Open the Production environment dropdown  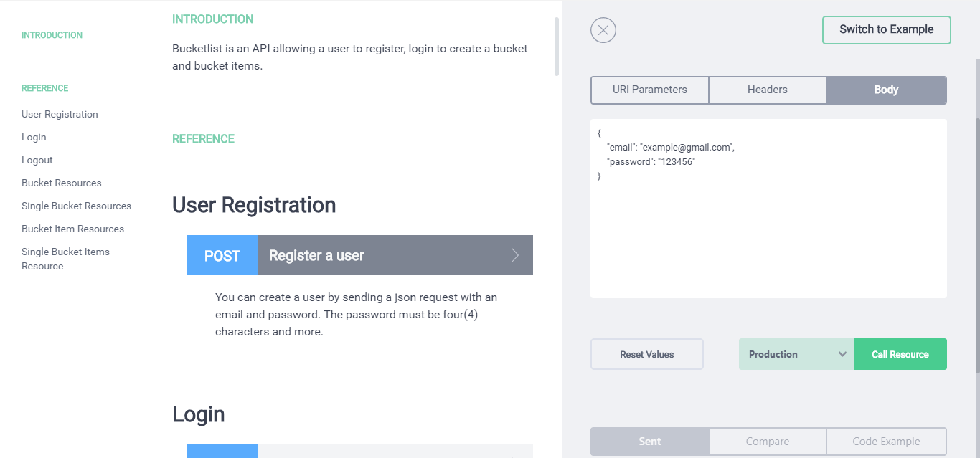[795, 353]
